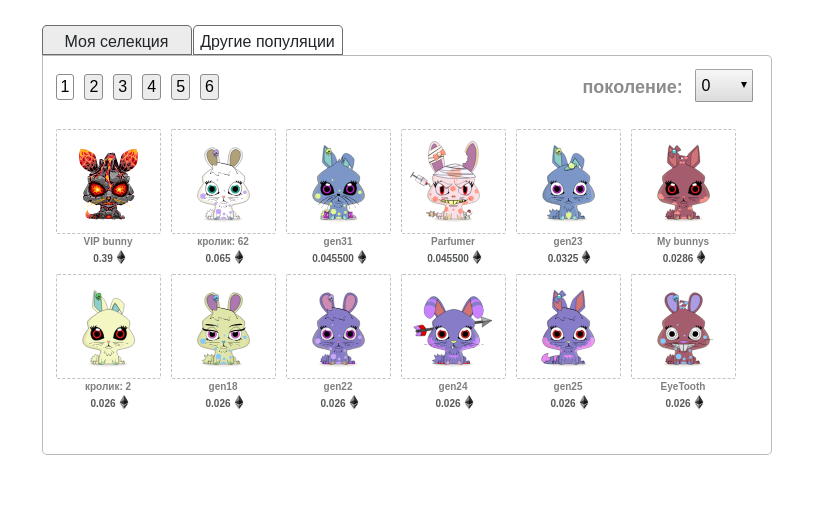Screen dimensions: 833x522
Task: Click Ethereum icon under gen31 price
Action: 362,258
